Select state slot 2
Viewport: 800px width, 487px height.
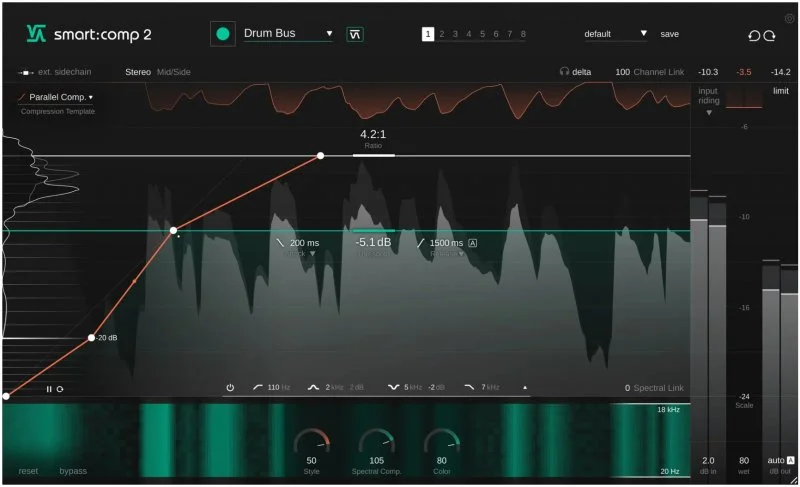click(x=442, y=34)
